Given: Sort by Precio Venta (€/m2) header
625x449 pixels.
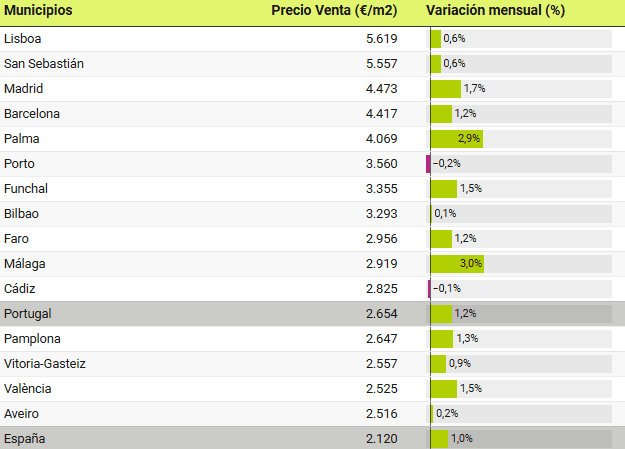Looking at the screenshot, I should (335, 11).
